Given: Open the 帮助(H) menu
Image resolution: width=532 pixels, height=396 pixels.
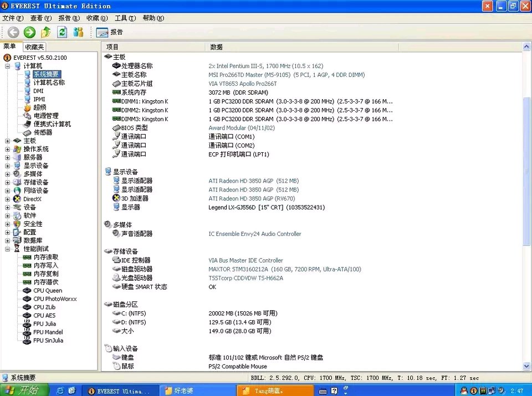Looking at the screenshot, I should pos(154,18).
